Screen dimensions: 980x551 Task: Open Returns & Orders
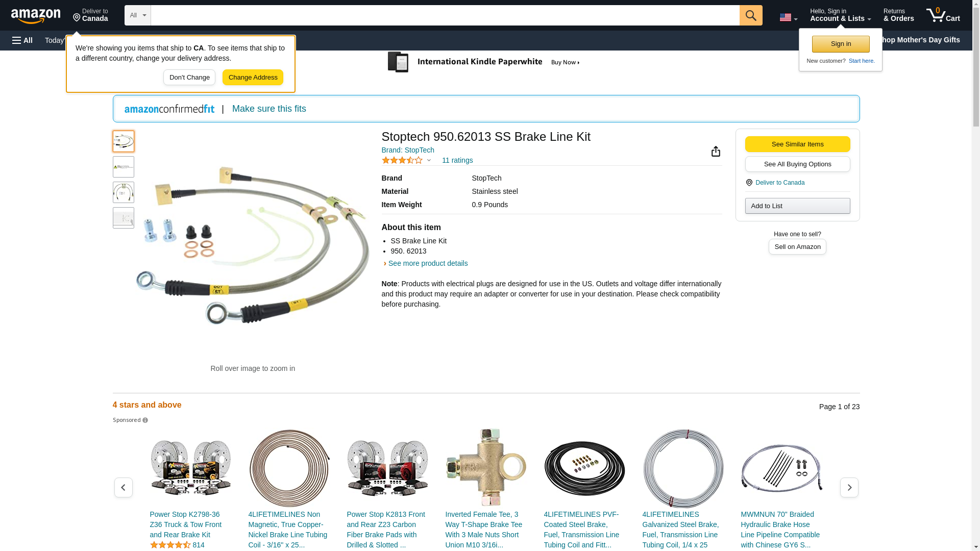click(898, 15)
